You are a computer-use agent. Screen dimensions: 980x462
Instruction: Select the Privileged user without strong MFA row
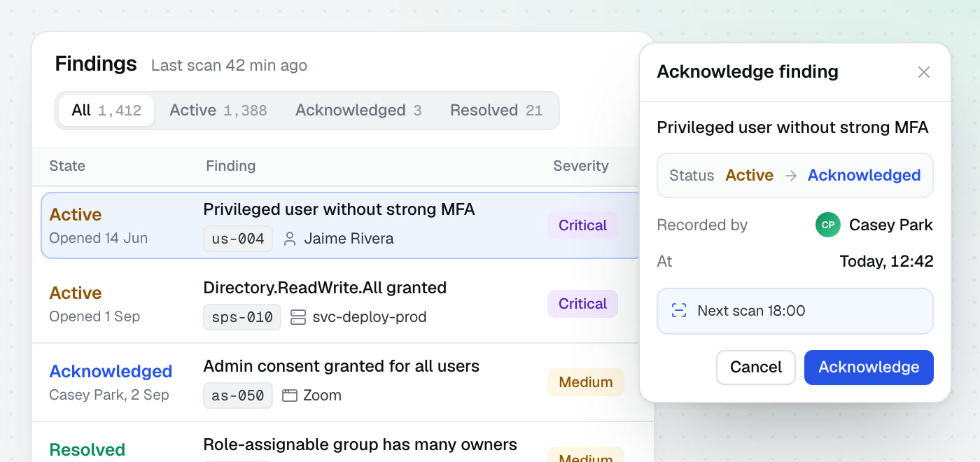click(342, 225)
